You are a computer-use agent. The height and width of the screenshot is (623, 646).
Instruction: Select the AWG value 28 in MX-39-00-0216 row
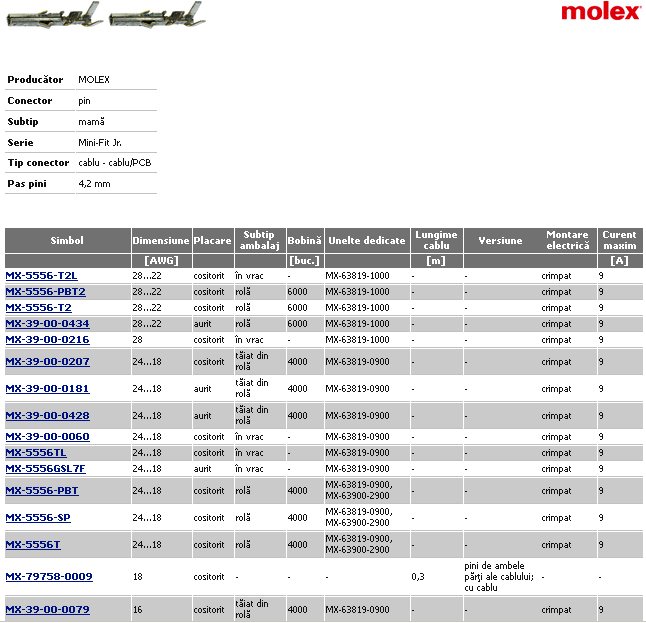click(138, 340)
